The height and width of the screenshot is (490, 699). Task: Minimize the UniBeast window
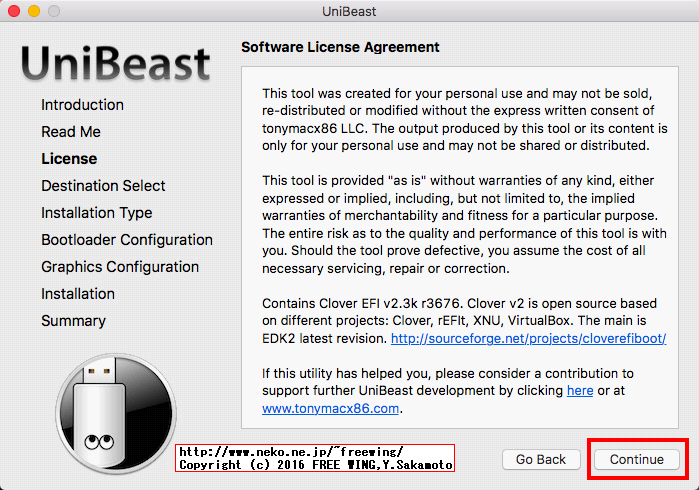(x=34, y=11)
